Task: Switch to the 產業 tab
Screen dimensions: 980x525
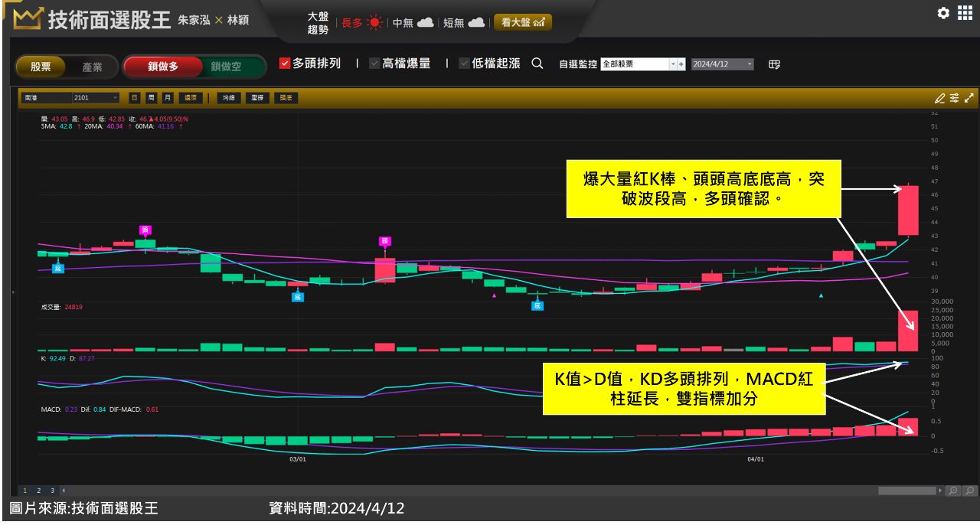Action: (92, 67)
